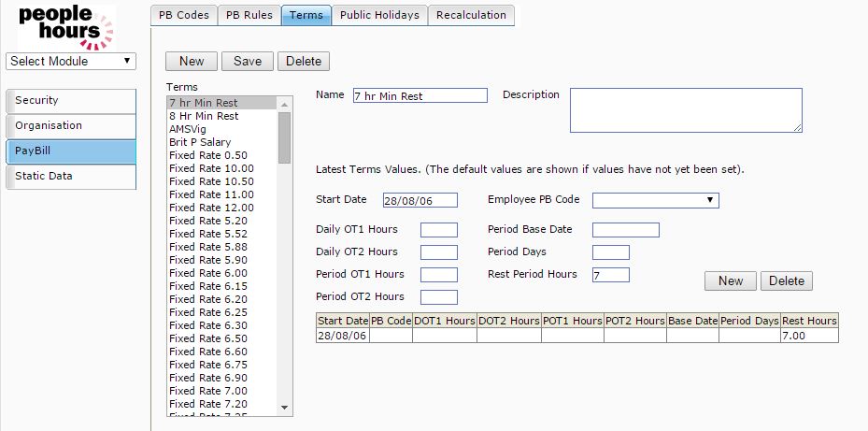Switch to the PB Codes tab
The width and height of the screenshot is (868, 431).
click(183, 15)
